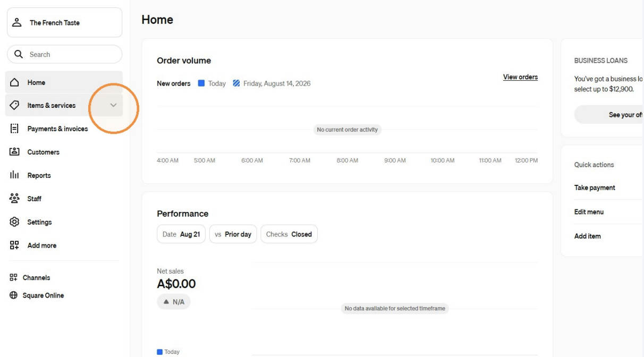This screenshot has width=644, height=357.
Task: Open the Customers section
Action: click(64, 152)
